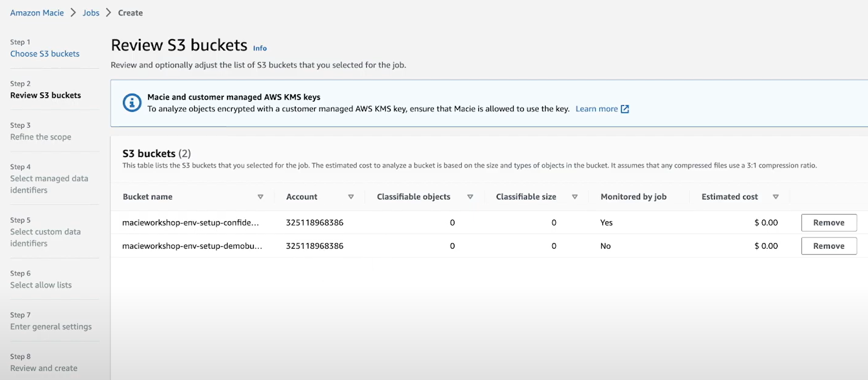Viewport: 868px width, 380px height.
Task: Click Bucket name column header
Action: [x=148, y=197]
